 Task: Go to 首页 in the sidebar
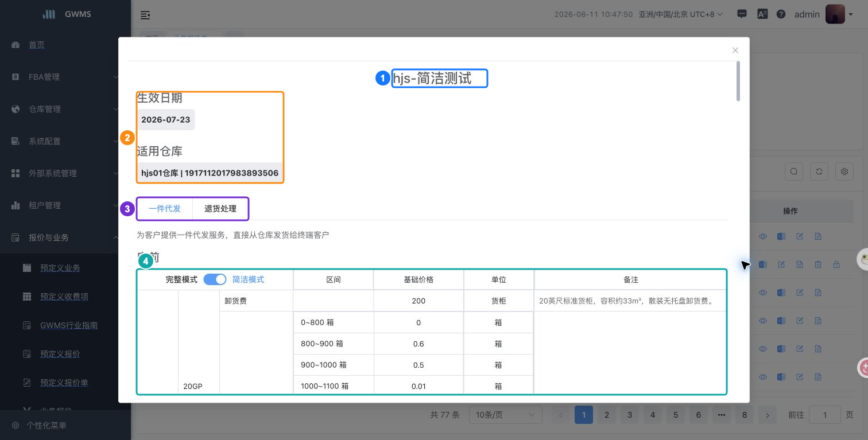click(37, 45)
